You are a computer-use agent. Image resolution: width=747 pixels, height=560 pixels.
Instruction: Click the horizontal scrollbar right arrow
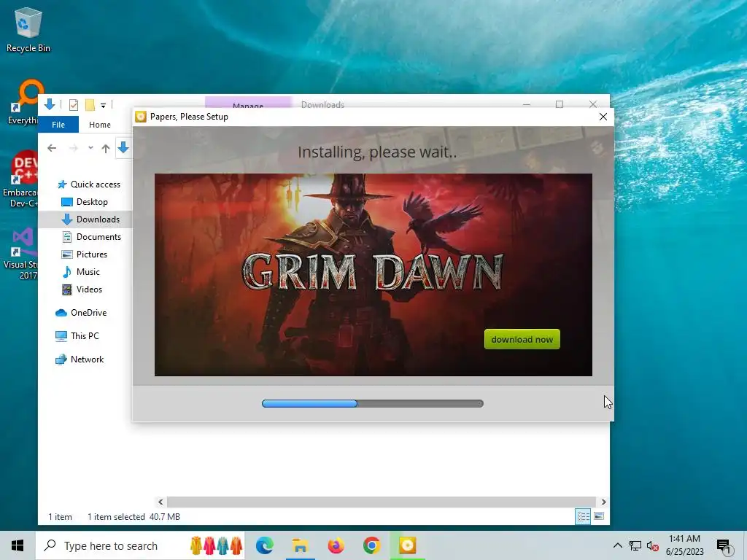click(x=603, y=502)
